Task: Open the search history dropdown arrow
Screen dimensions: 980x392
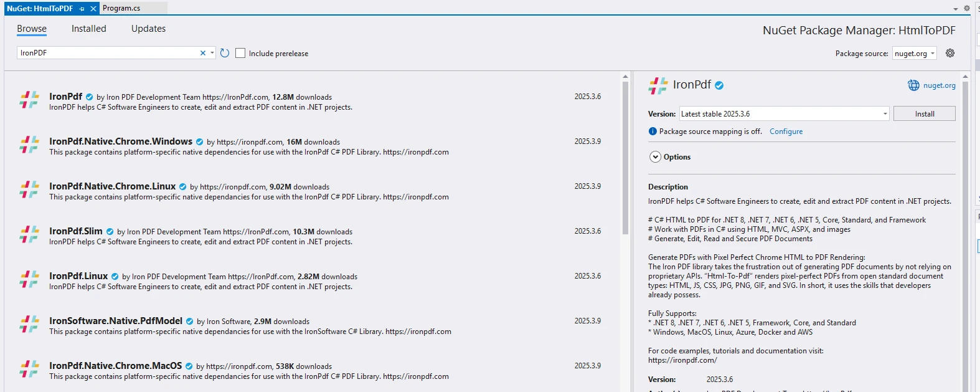Action: tap(212, 53)
